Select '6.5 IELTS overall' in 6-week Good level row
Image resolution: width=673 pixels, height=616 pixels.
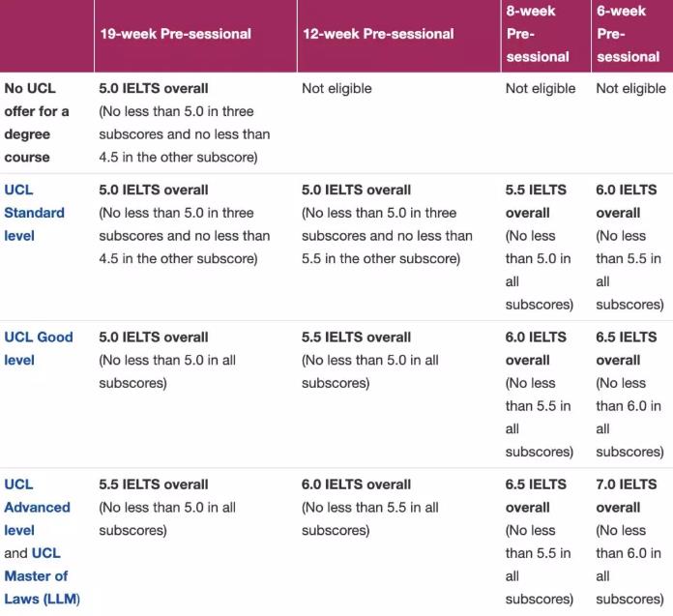627,348
